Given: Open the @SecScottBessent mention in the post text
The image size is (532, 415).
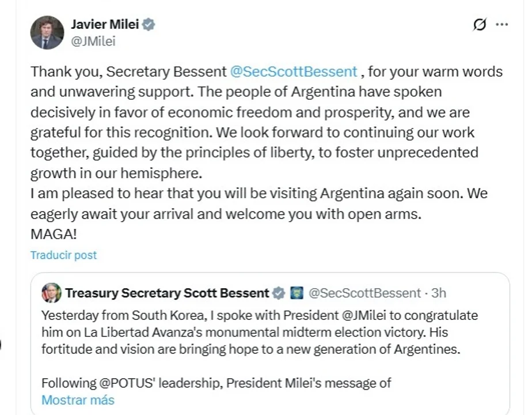Looking at the screenshot, I should [x=293, y=71].
